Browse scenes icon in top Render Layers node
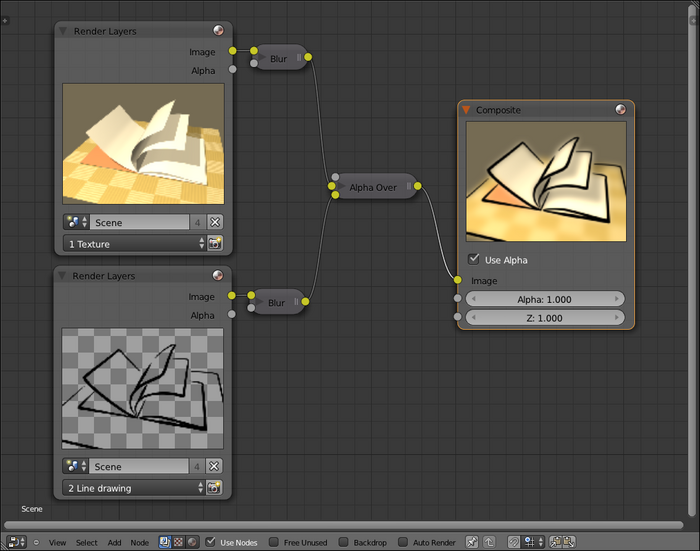The image size is (700, 551). 76,222
